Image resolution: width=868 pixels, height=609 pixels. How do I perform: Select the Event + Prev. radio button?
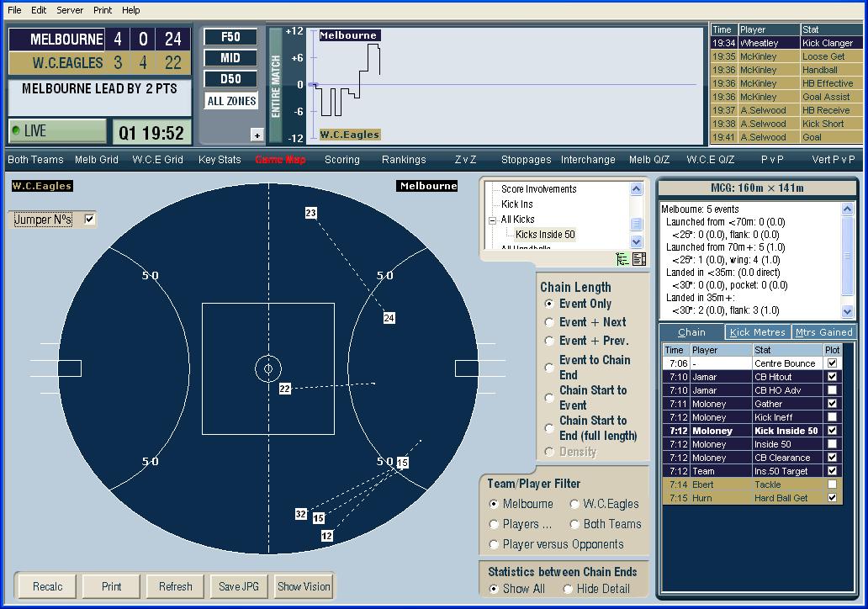(549, 341)
